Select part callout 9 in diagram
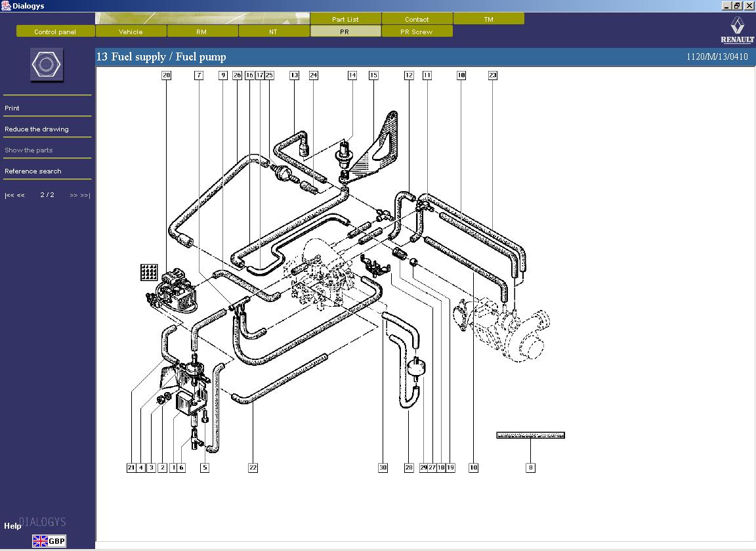Screen dimensions: 756x551 (222, 76)
